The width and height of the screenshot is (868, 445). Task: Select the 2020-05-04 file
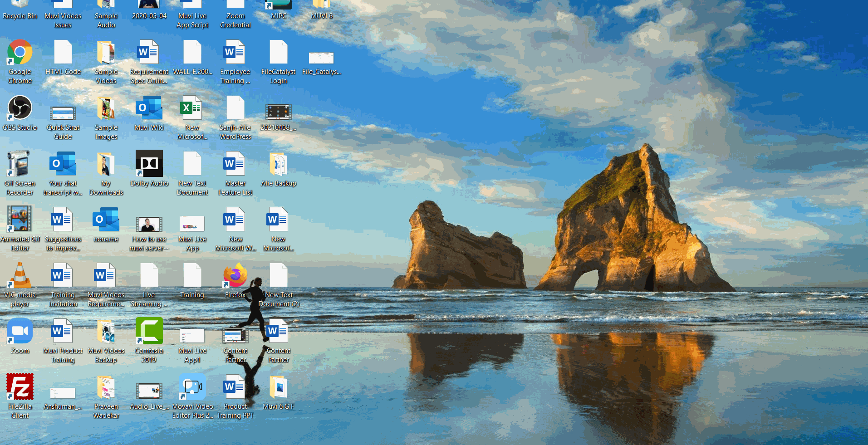tap(149, 11)
